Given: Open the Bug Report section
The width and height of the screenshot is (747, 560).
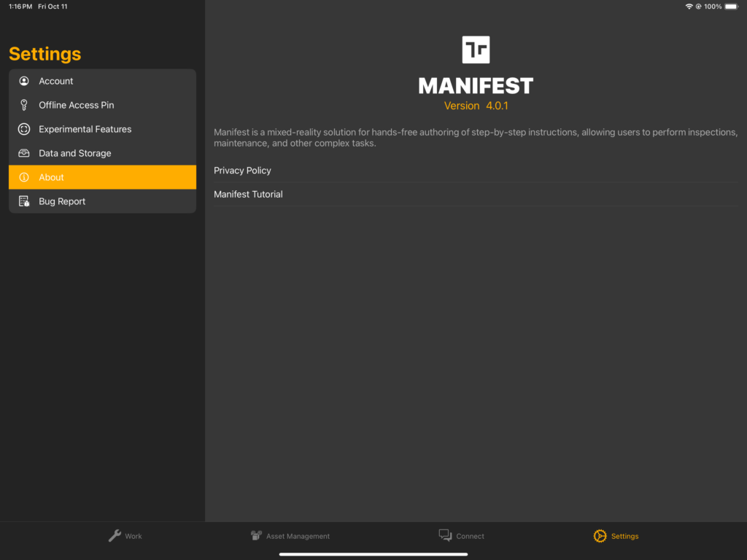Looking at the screenshot, I should [x=102, y=201].
